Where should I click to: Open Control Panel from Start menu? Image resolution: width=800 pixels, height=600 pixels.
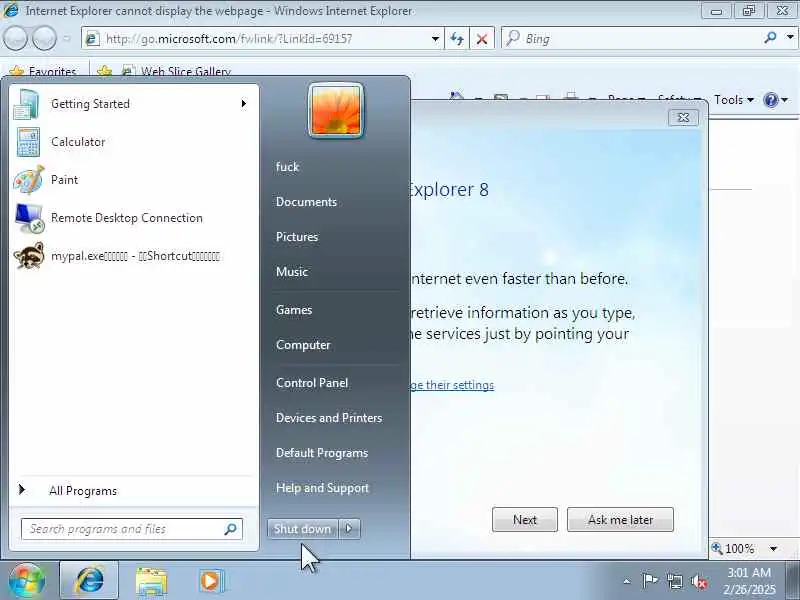(x=312, y=383)
